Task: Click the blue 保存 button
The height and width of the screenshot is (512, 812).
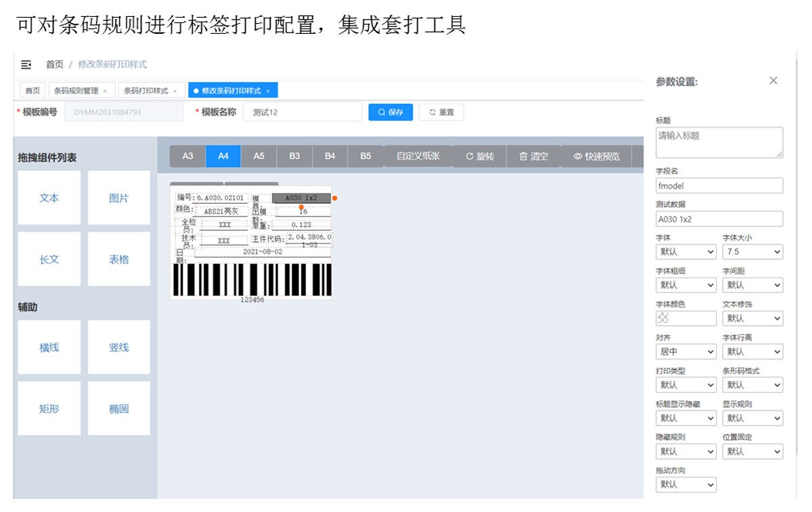Action: click(390, 112)
